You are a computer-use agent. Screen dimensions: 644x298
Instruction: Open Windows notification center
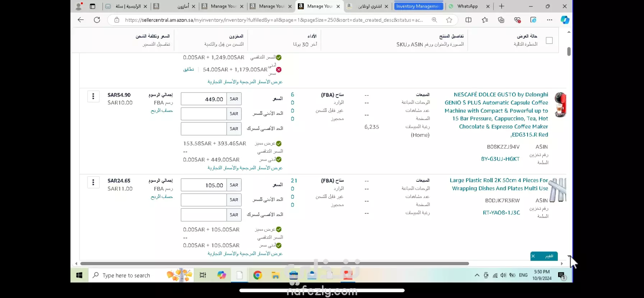pos(562,276)
